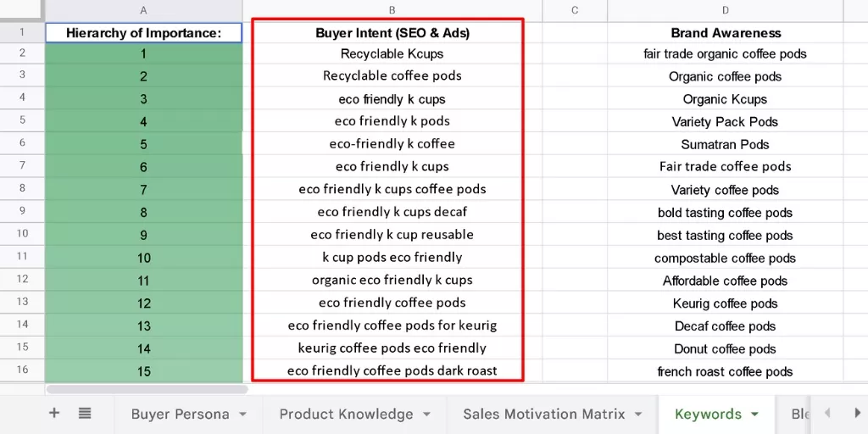Select Sumatran Pods cell

tap(726, 144)
